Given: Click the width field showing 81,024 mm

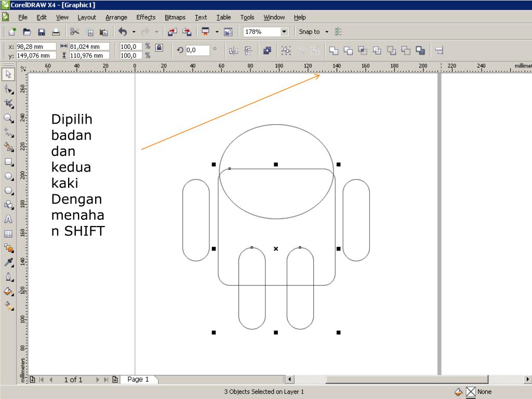Looking at the screenshot, I should (x=89, y=46).
